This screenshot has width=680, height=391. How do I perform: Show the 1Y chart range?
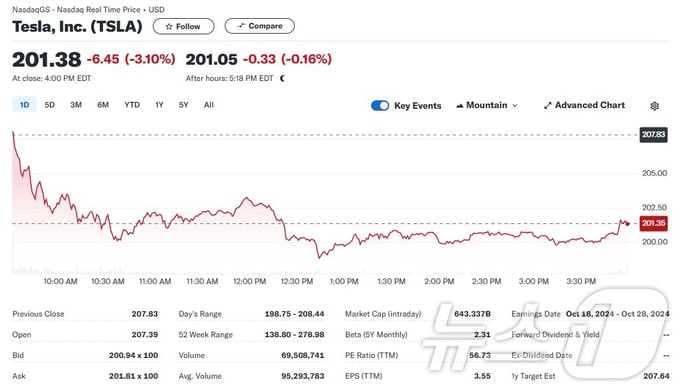pos(159,104)
